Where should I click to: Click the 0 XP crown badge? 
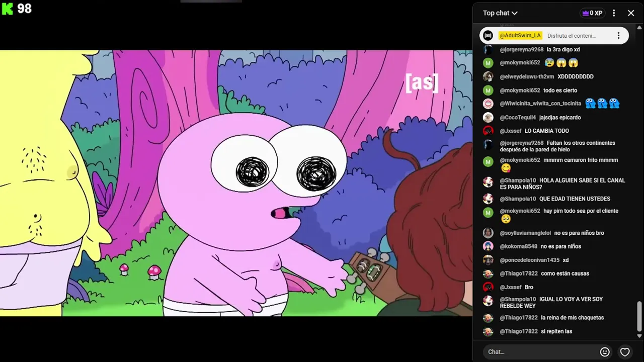point(592,13)
